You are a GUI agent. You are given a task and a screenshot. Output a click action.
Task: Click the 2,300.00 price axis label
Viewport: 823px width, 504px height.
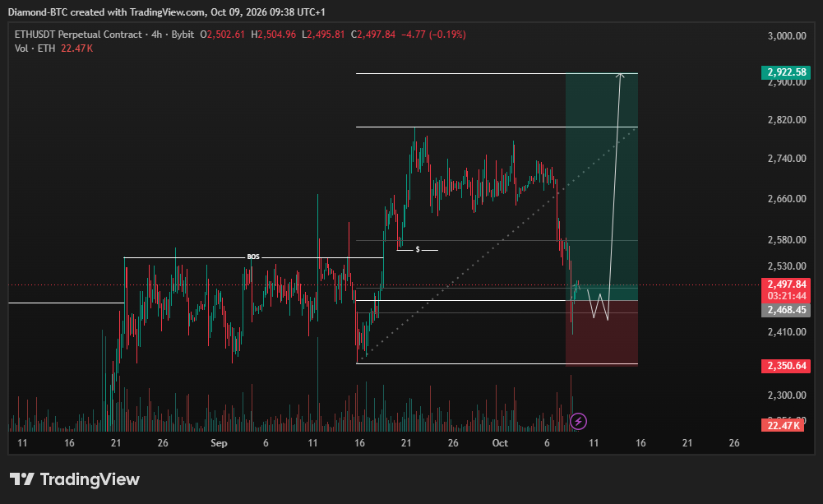pos(787,395)
